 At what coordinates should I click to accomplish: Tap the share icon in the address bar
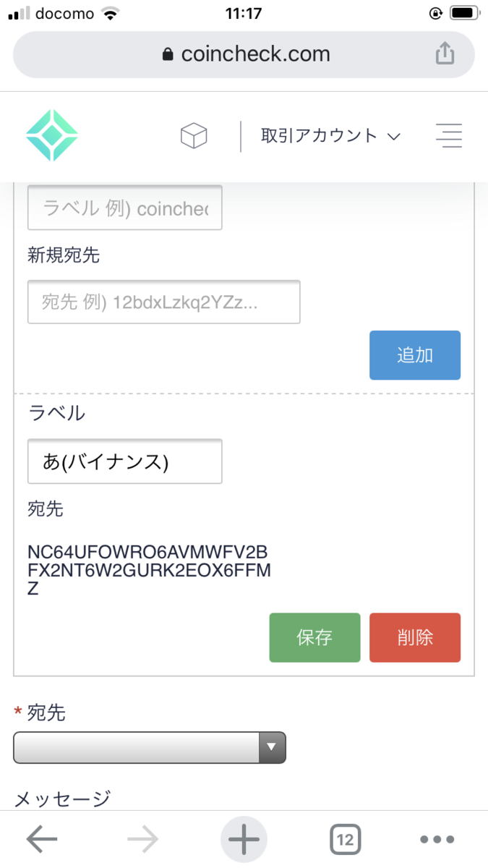tap(445, 54)
